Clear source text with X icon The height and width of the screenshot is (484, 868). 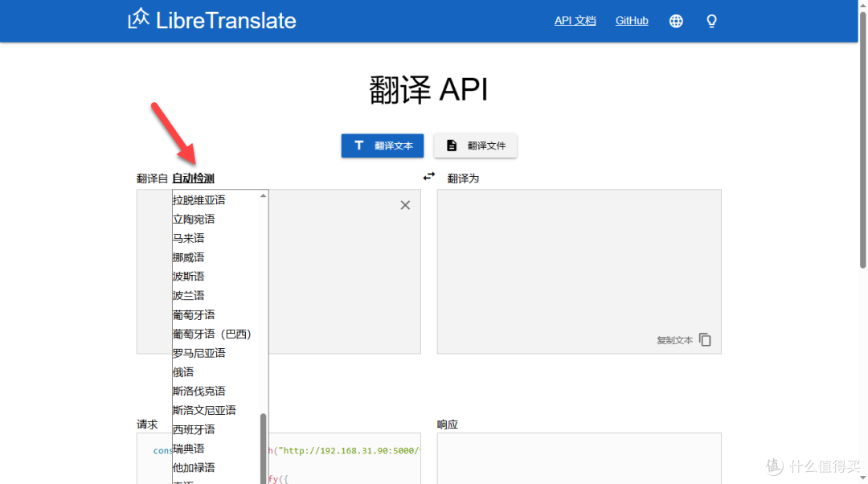pos(405,206)
